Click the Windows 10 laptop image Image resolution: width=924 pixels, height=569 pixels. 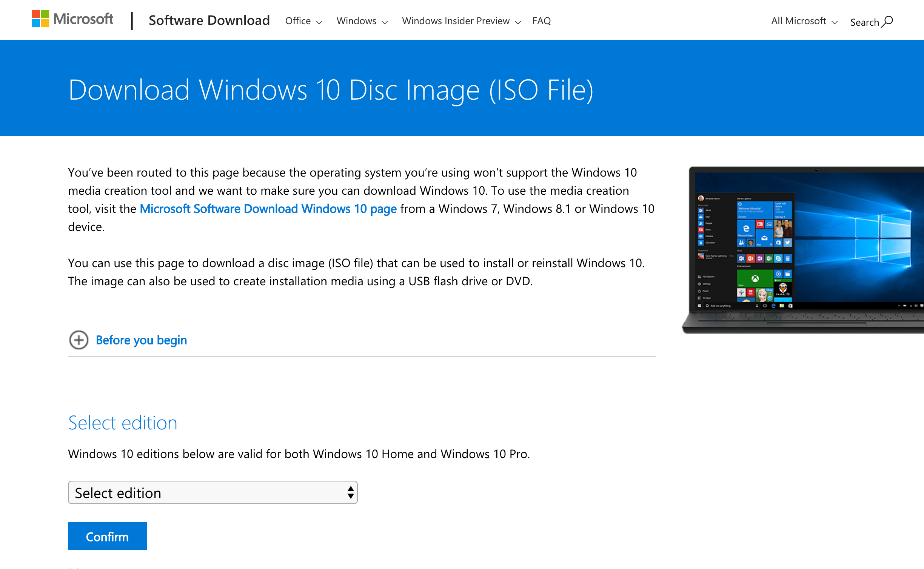coord(803,250)
